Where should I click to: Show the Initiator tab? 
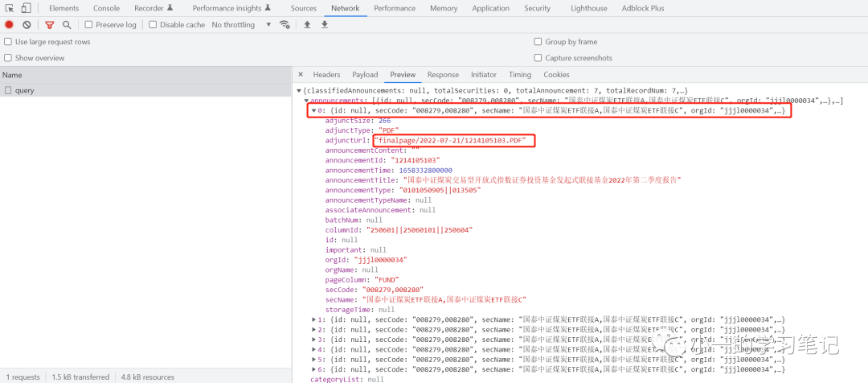(x=484, y=74)
